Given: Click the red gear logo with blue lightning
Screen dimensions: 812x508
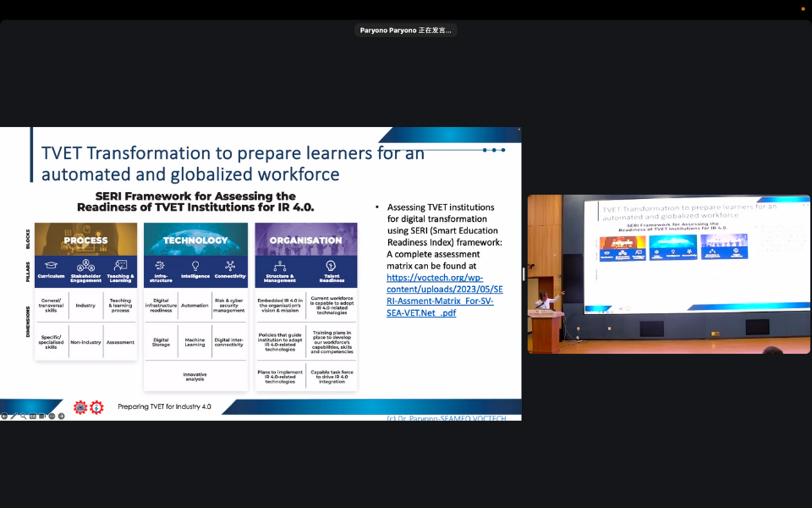Looking at the screenshot, I should coord(96,407).
